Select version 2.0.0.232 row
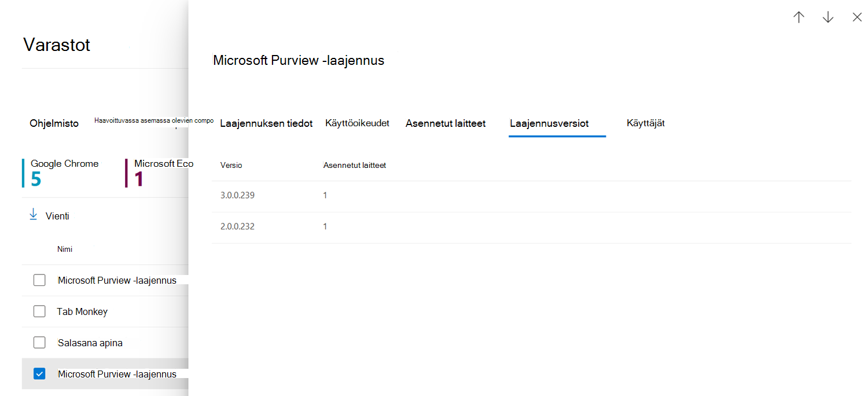This screenshot has height=396, width=868. tap(531, 227)
